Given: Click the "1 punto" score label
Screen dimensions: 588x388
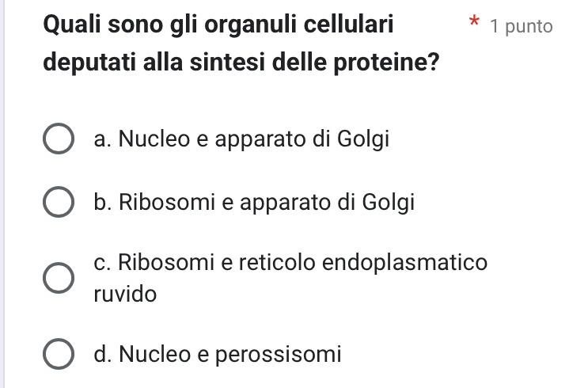Looking at the screenshot, I should coord(522,26).
